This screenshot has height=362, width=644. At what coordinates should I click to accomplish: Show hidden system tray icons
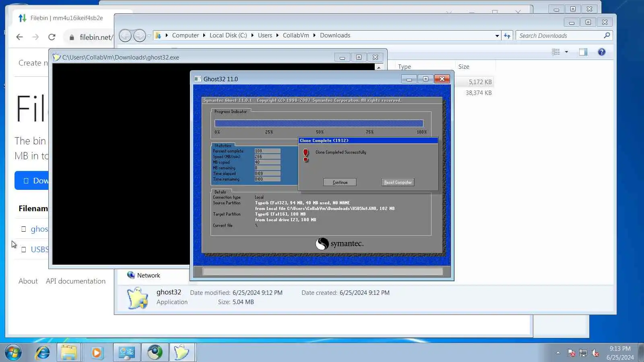558,353
